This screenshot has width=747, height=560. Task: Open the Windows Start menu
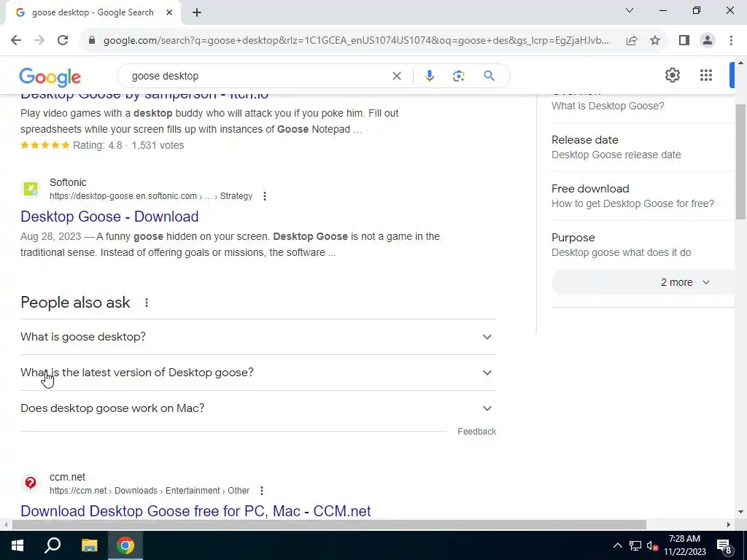(x=18, y=545)
